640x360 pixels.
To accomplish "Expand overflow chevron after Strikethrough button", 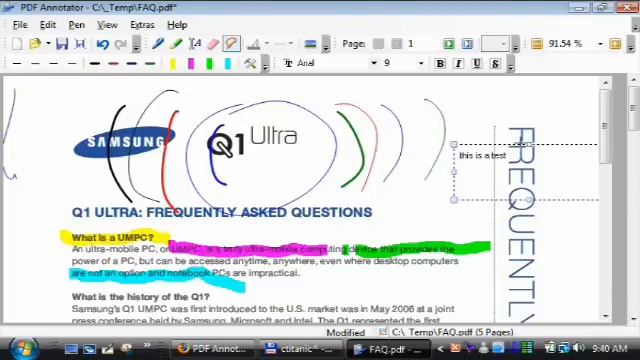I will click(511, 64).
